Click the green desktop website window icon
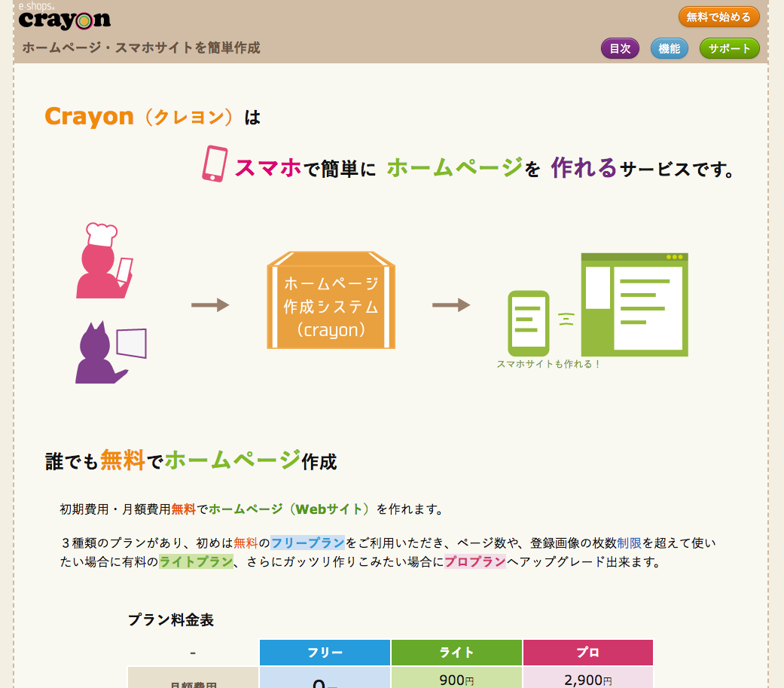Screen dimensions: 784x688 [634, 304]
